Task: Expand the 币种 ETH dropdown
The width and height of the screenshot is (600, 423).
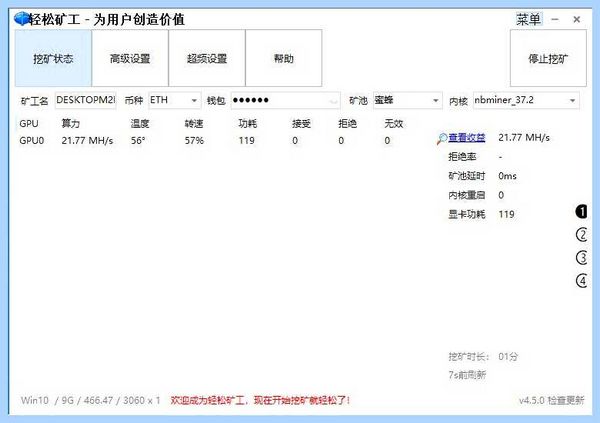Action: (x=174, y=100)
